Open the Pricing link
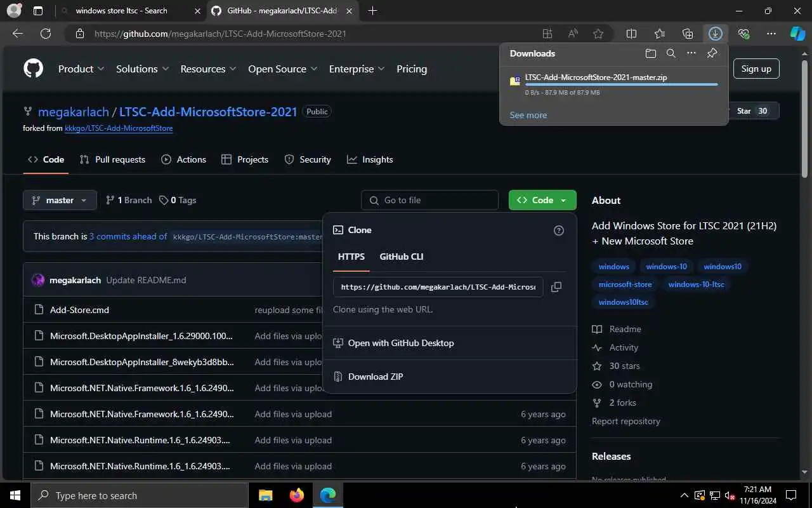812x508 pixels. click(x=412, y=69)
